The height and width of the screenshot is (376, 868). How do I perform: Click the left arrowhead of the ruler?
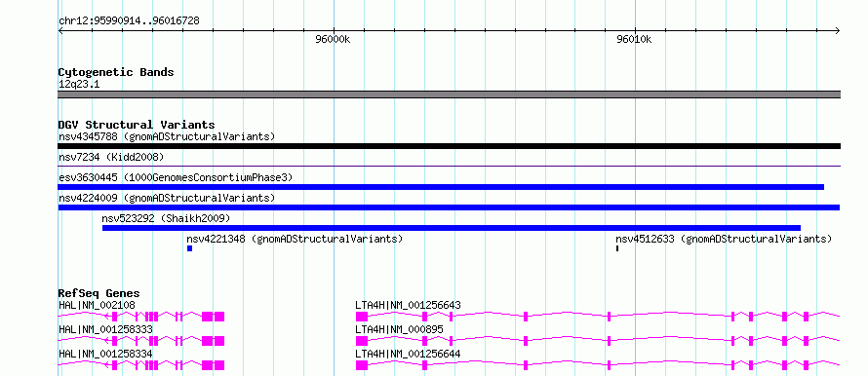(x=60, y=30)
